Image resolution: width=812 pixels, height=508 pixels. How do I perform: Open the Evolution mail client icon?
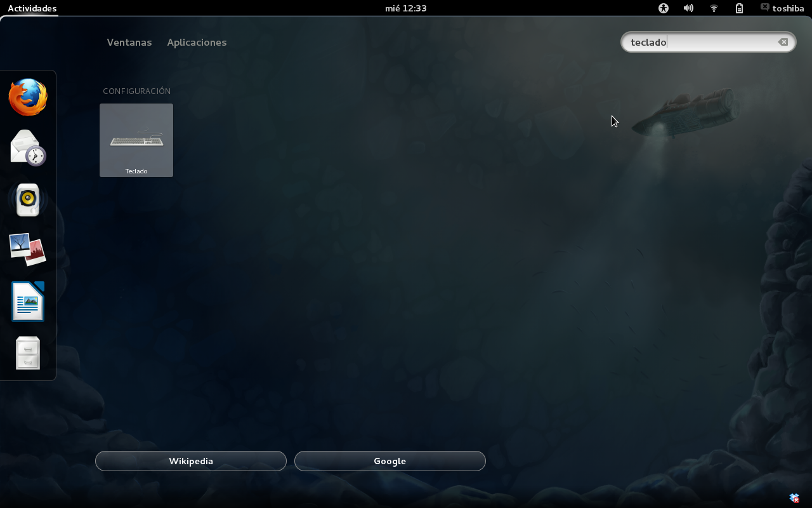27,148
